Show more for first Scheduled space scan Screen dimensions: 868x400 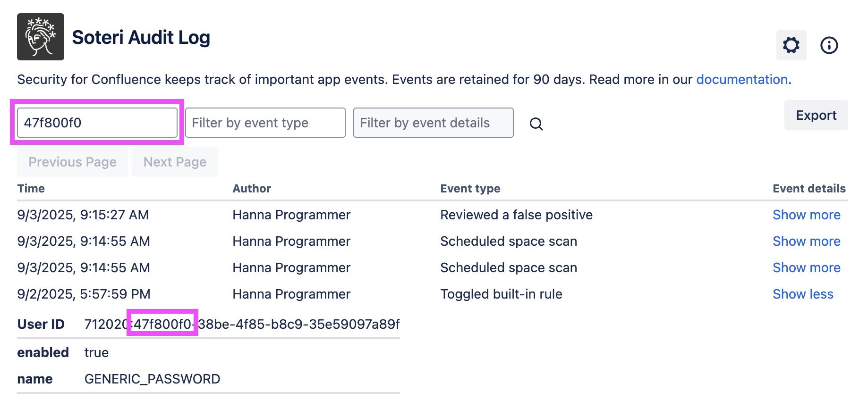806,241
